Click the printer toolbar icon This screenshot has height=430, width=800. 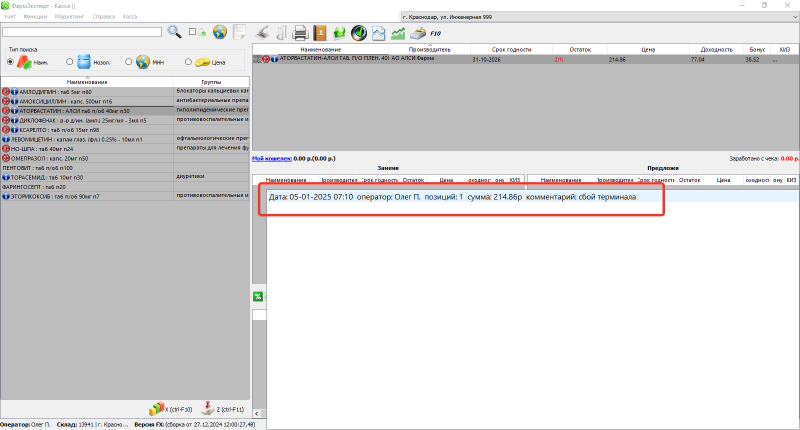point(300,33)
